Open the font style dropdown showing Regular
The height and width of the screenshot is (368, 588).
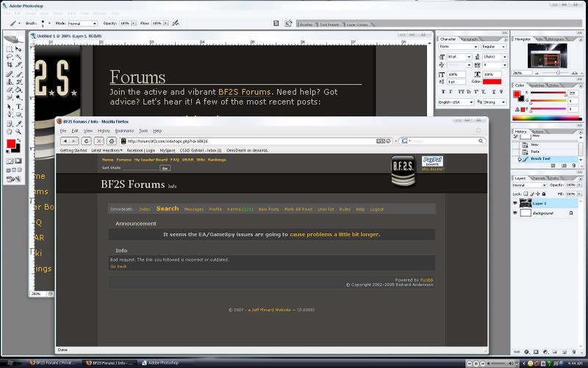click(494, 46)
